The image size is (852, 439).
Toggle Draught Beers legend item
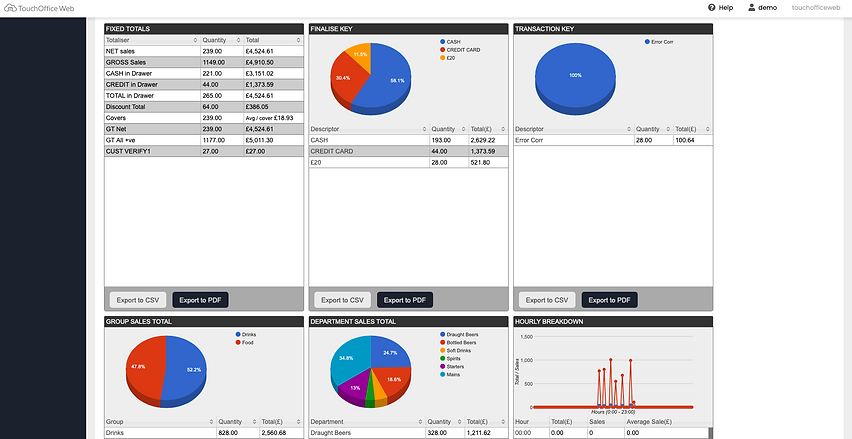pyautogui.click(x=459, y=335)
